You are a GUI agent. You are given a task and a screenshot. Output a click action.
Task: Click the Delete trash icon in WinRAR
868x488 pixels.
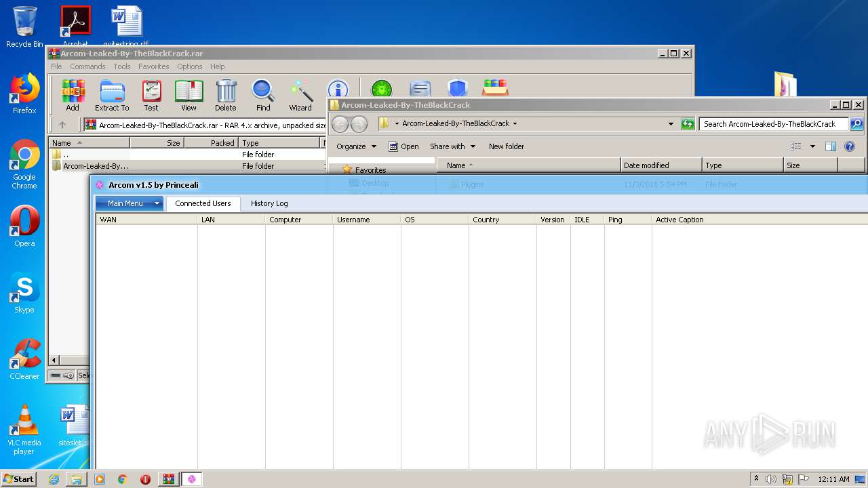[226, 95]
